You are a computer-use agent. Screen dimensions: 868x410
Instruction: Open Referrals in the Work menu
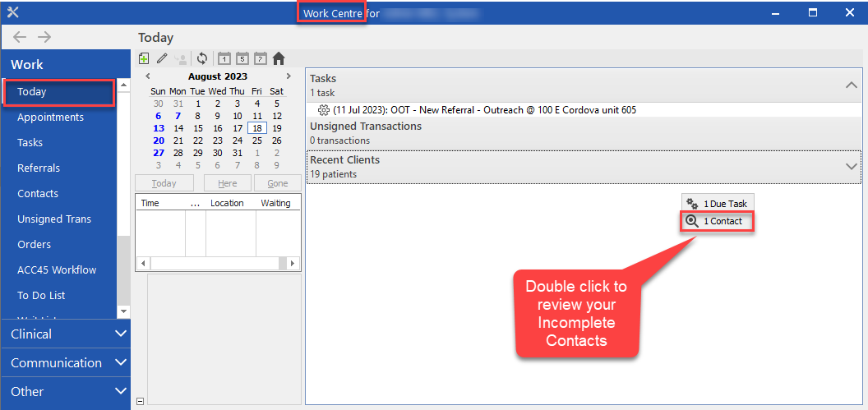coord(39,168)
